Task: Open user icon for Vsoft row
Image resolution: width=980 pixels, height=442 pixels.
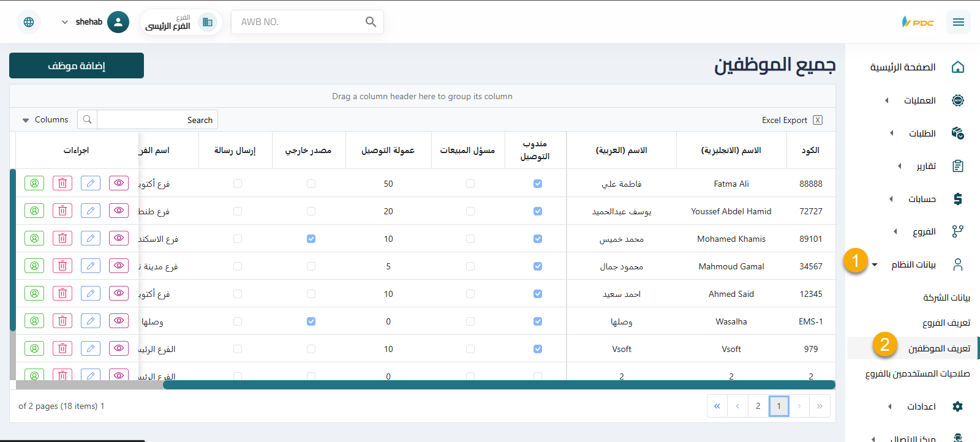Action: coord(34,348)
